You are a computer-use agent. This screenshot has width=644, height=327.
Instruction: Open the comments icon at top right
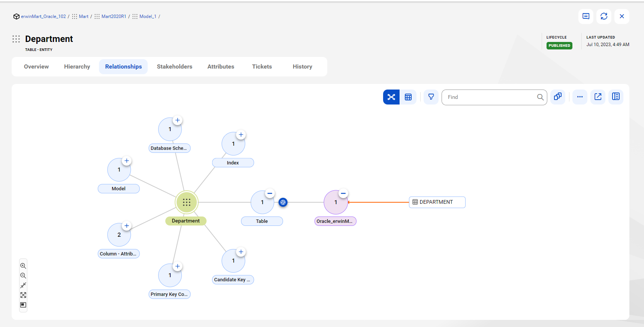[586, 16]
